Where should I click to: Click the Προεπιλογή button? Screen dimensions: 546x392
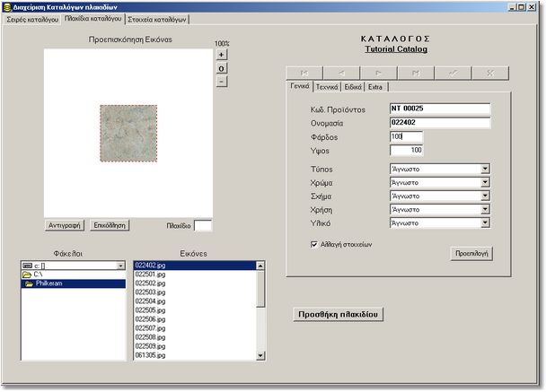(471, 254)
